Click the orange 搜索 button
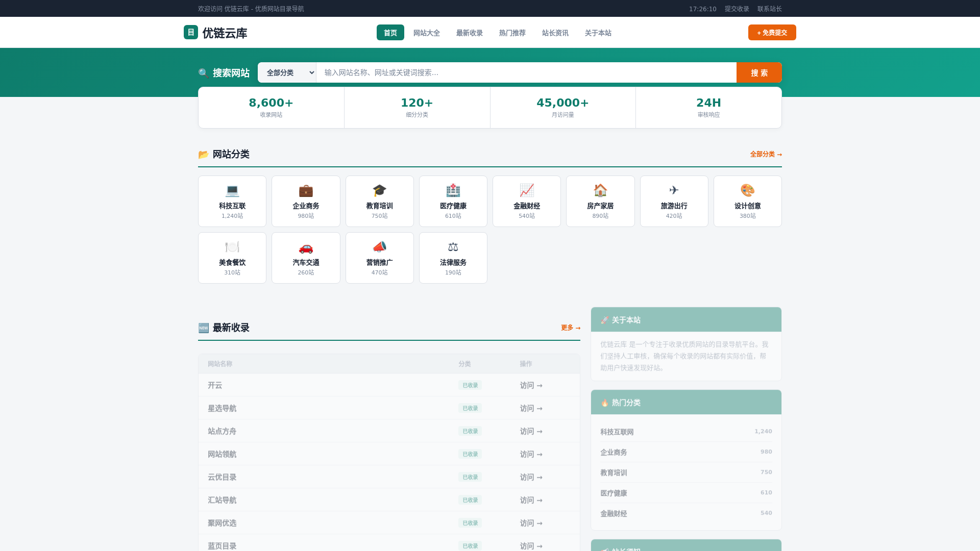Screen dimensions: 980x551 coord(759,72)
